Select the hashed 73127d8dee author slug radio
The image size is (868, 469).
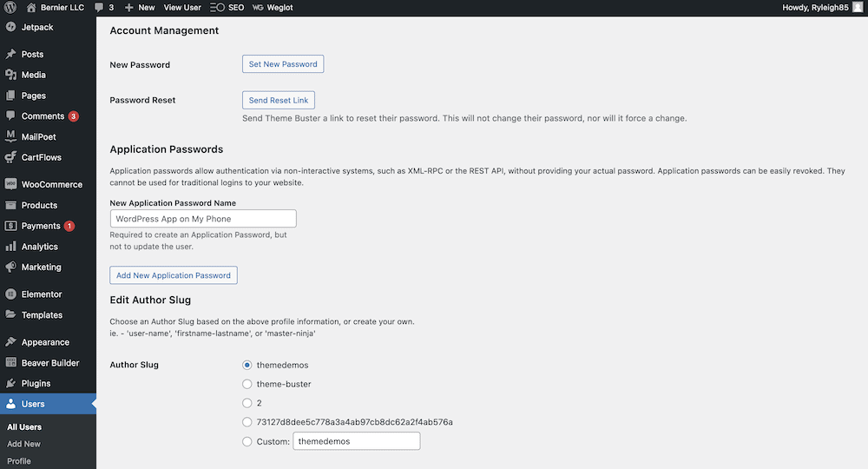[247, 422]
